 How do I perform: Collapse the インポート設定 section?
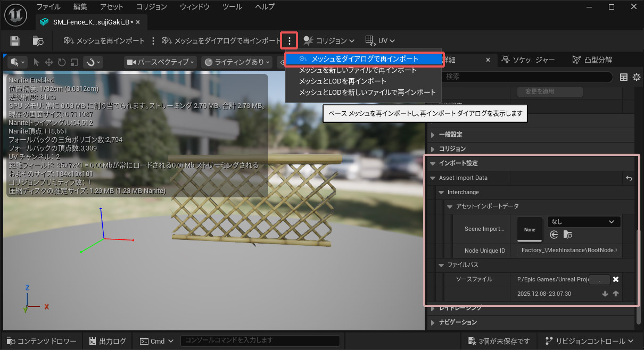click(433, 163)
